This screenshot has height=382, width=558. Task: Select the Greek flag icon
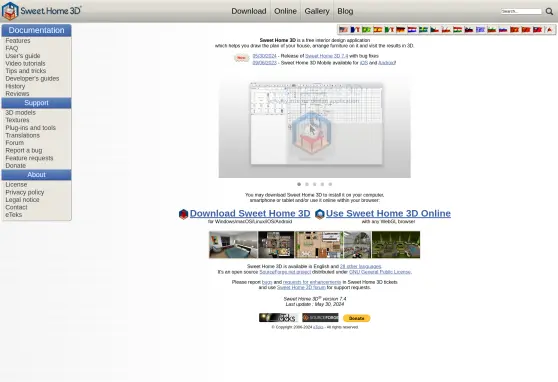coord(480,30)
